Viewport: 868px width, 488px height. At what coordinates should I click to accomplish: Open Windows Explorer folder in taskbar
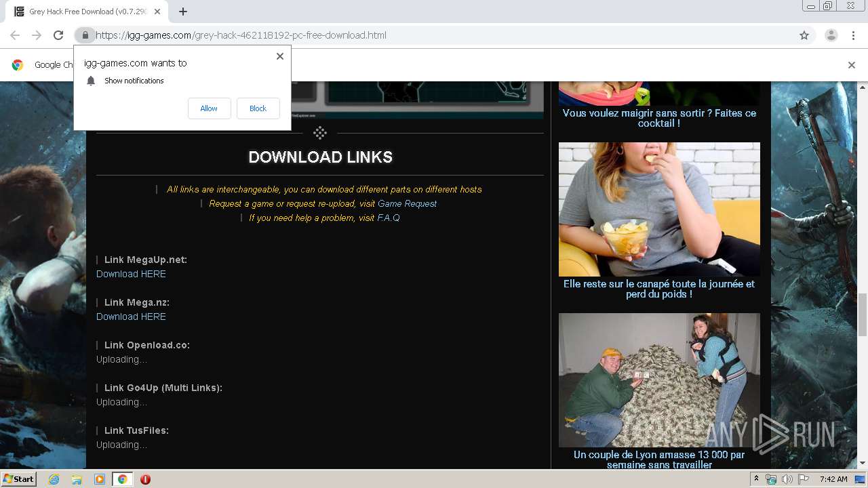77,479
